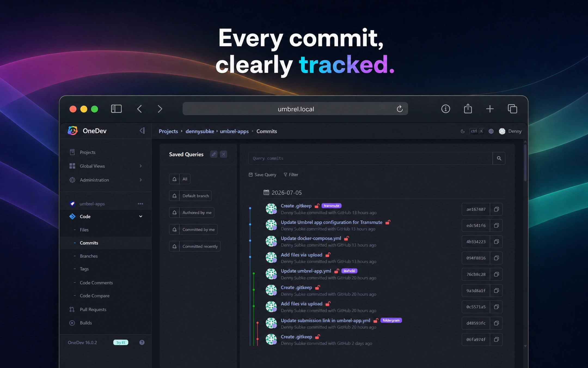This screenshot has width=588, height=368.
Task: Toggle watch bell for All query
Action: 174,179
